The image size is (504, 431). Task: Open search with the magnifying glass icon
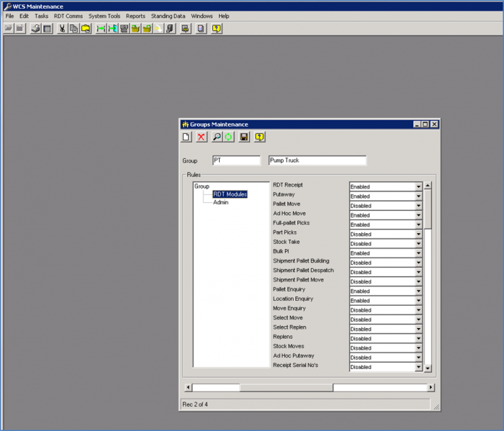coord(217,137)
